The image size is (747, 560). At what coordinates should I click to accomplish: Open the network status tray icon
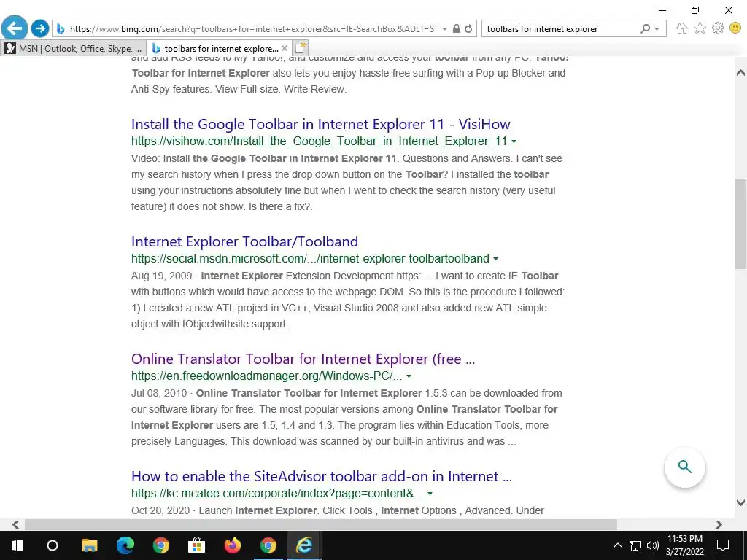tap(635, 545)
